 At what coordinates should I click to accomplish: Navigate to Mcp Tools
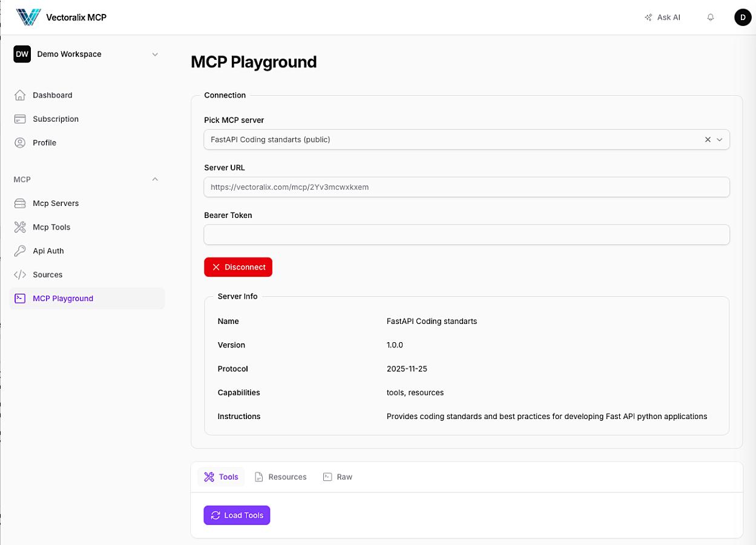coord(87,227)
